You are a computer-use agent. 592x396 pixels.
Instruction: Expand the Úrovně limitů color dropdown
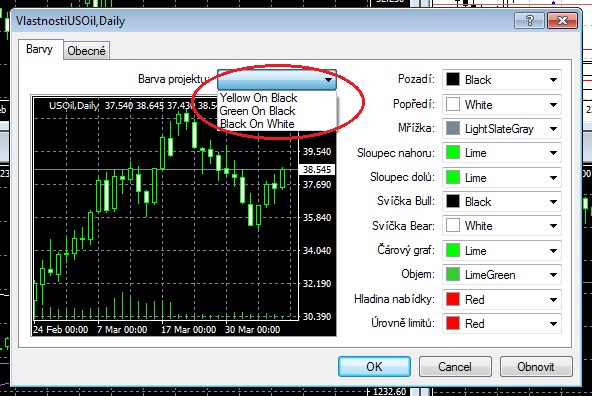click(x=553, y=324)
